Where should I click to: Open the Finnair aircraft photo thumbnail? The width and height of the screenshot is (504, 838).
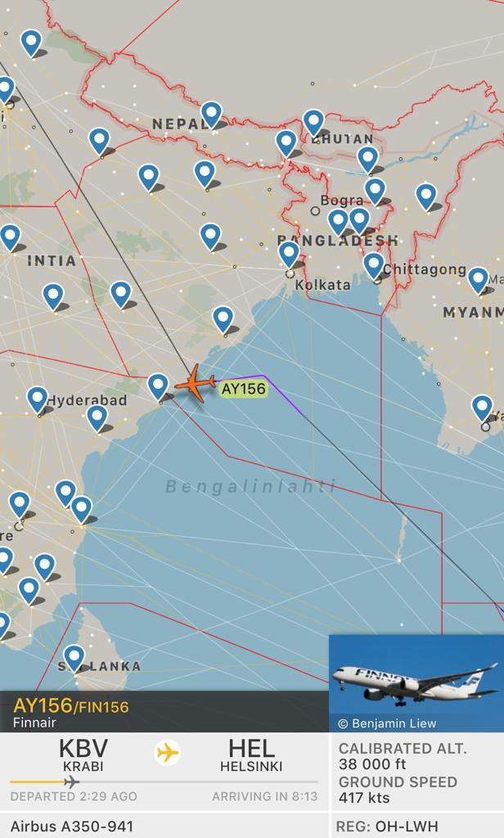pos(416,683)
